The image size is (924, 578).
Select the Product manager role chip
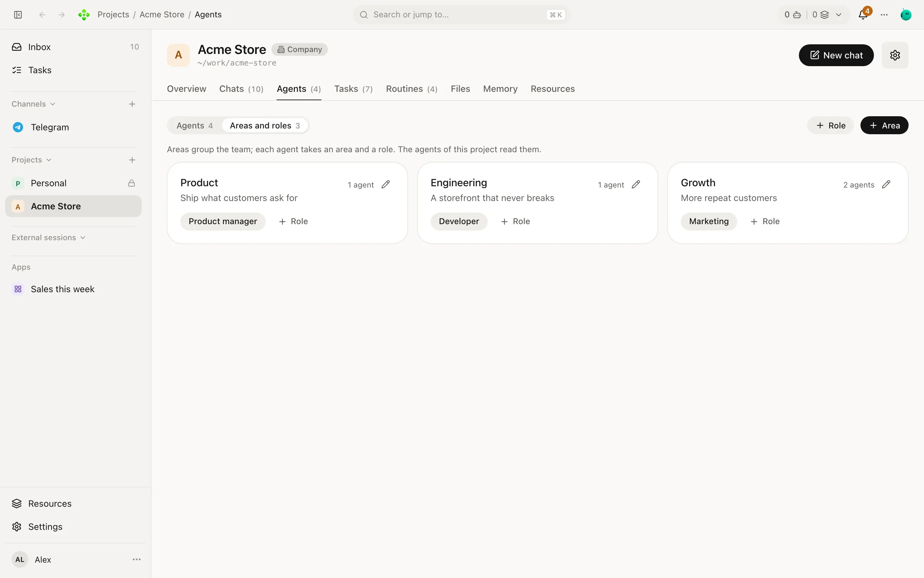223,221
